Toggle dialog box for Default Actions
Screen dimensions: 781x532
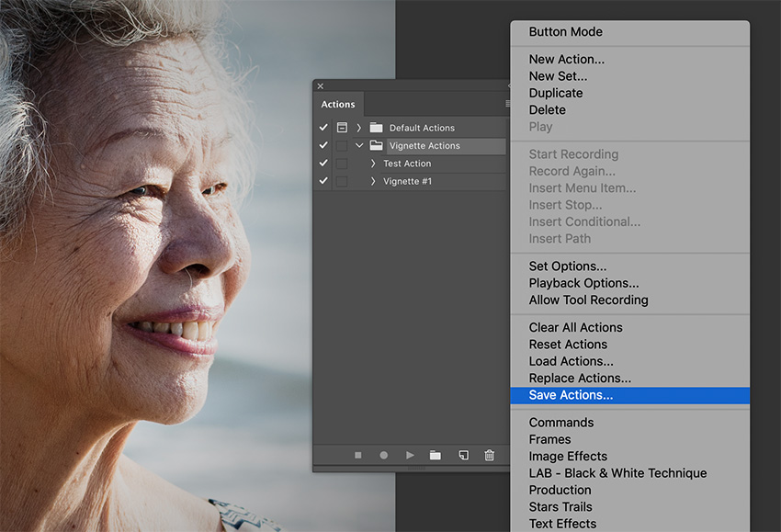pos(342,128)
